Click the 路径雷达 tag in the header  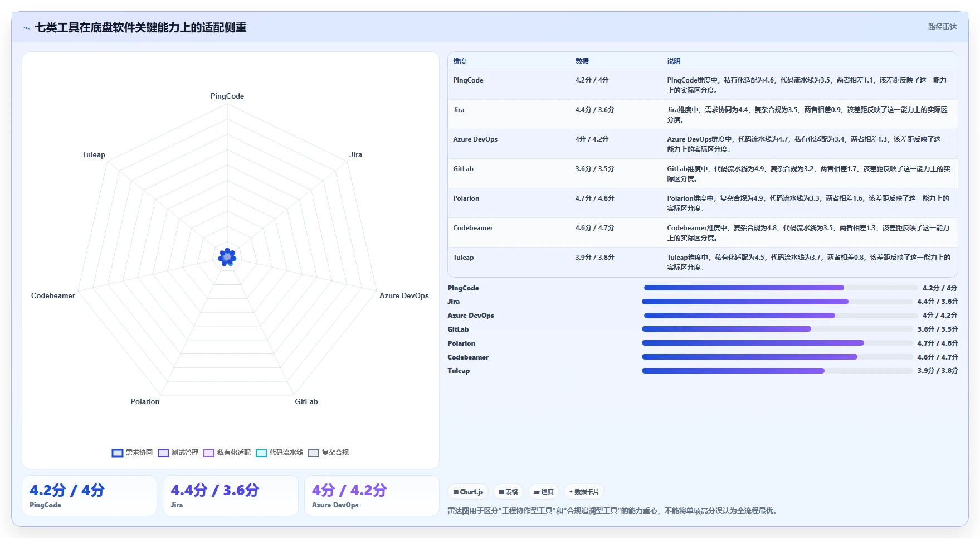pos(942,27)
